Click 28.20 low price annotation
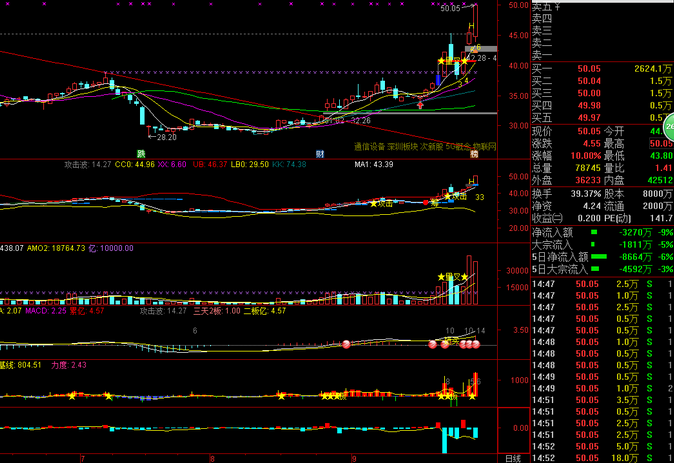674x463 pixels. [167, 138]
